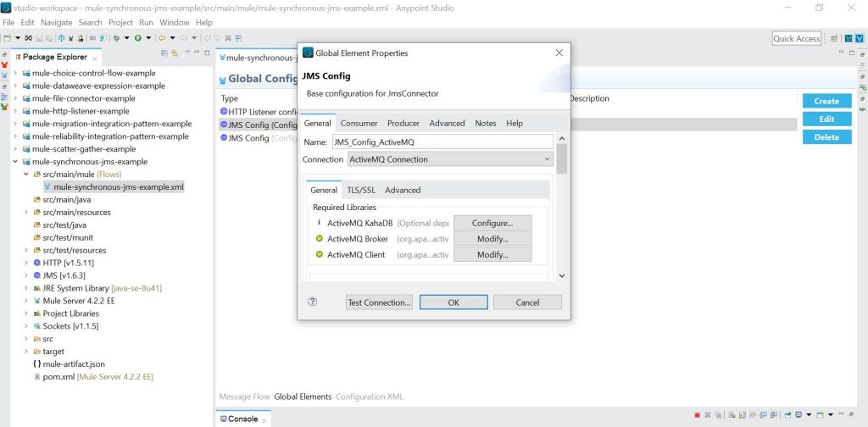Click the Open Console icon

coord(821,415)
